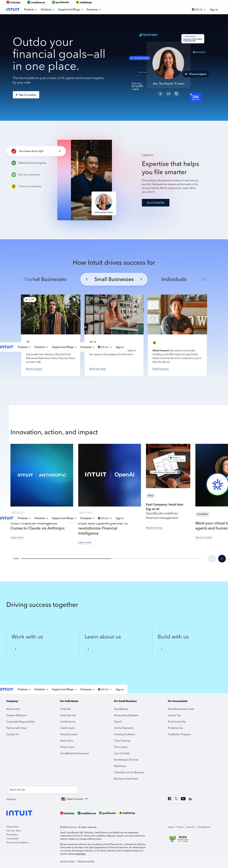The width and height of the screenshot is (228, 868).
Task: Expand the Company menu at the page top
Action: [x=94, y=10]
